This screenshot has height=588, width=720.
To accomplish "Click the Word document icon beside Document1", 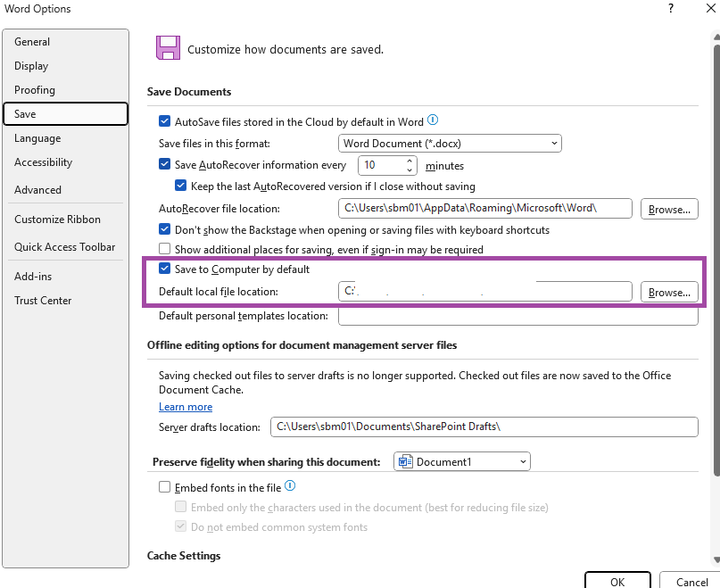I will coord(405,461).
